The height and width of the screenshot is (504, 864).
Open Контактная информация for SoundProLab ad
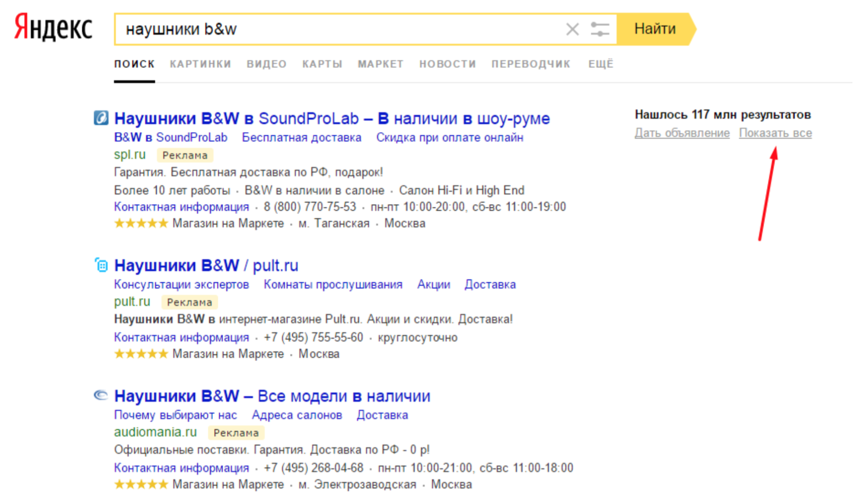click(x=181, y=207)
